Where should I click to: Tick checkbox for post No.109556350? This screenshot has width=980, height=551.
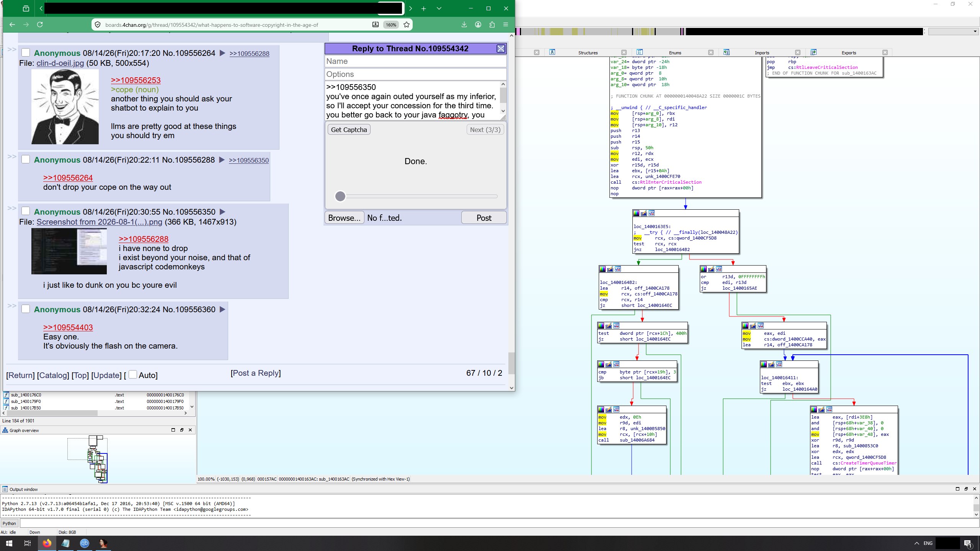[26, 211]
